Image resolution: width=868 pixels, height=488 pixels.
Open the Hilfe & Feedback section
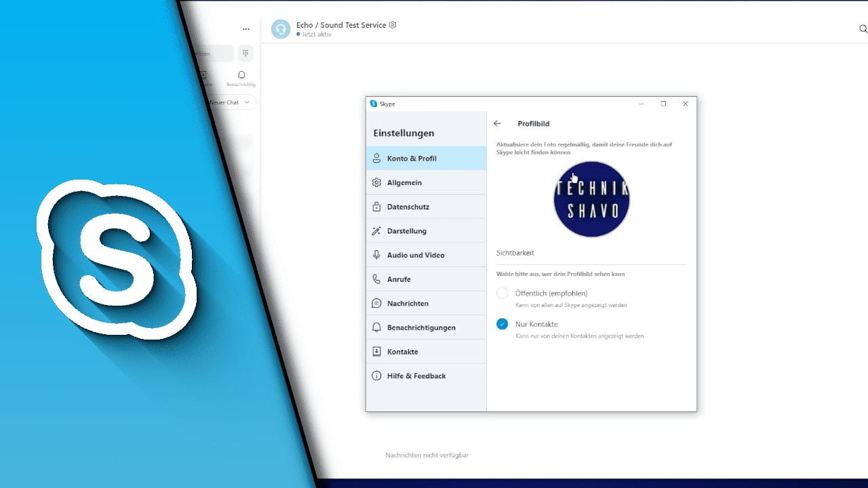point(426,375)
